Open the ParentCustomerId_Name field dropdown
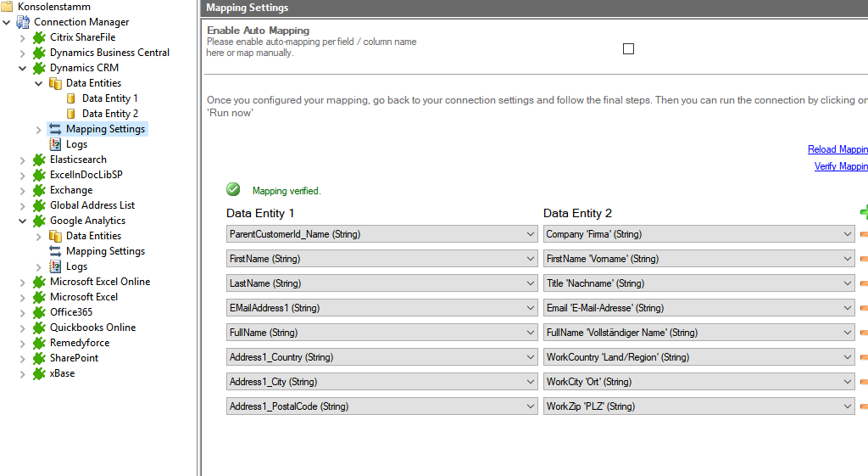 pos(531,234)
